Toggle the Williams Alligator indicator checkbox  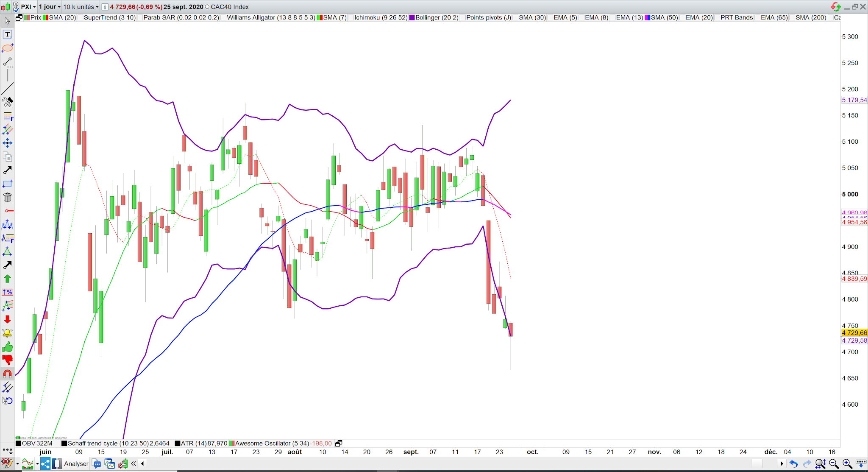click(x=223, y=17)
